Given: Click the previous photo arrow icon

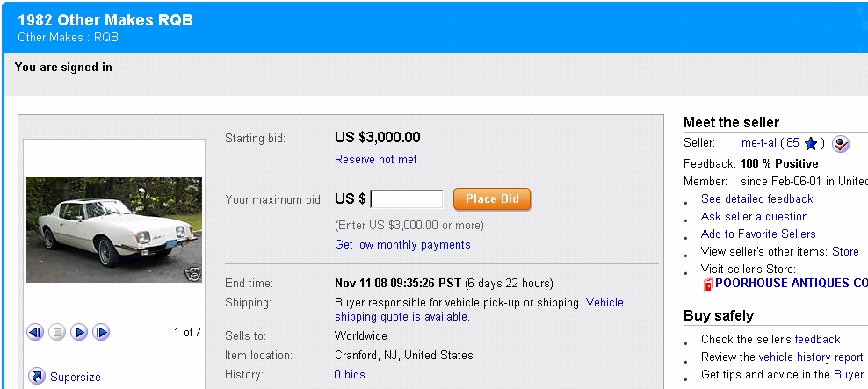Looking at the screenshot, I should click(x=35, y=333).
